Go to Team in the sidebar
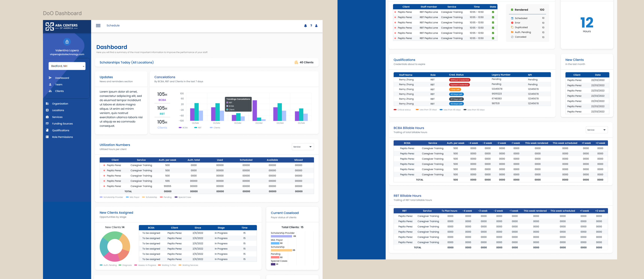The height and width of the screenshot is (279, 644). click(x=59, y=84)
